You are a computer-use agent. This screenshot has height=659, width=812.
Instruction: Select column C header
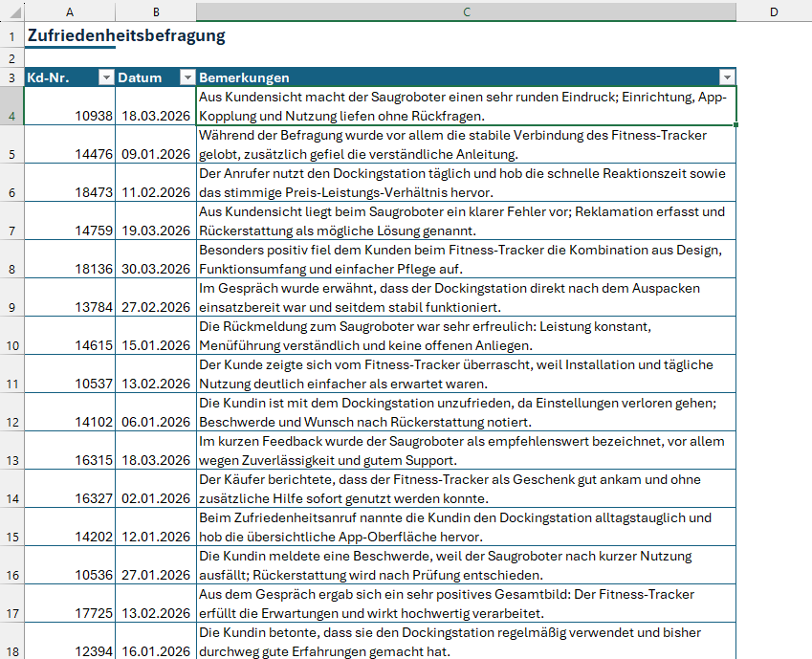point(466,11)
